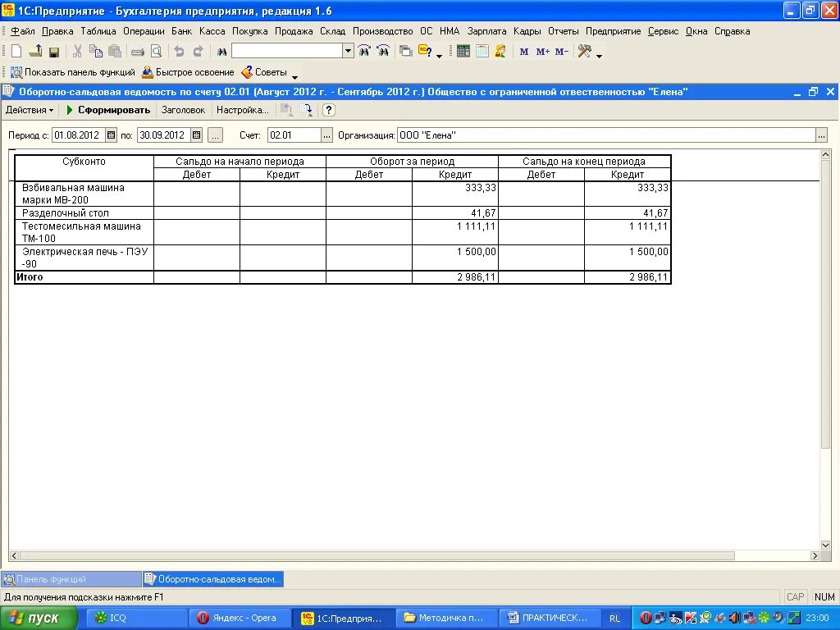Image resolution: width=840 pixels, height=630 pixels.
Task: Click the Find next binoculars icon
Action: [383, 52]
